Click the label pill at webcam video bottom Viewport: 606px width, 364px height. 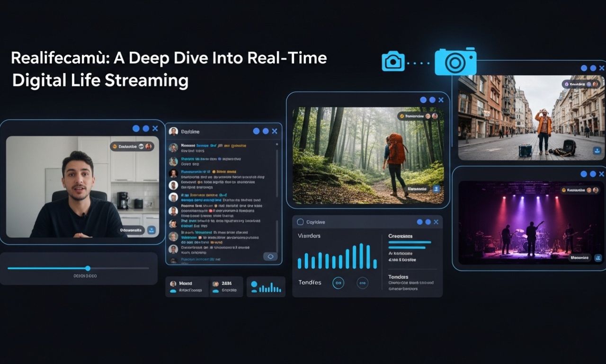131,231
